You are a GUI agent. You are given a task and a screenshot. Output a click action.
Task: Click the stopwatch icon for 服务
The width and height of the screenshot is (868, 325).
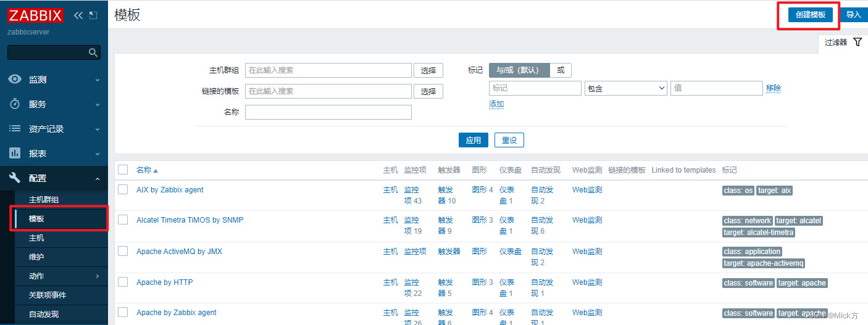tap(15, 104)
